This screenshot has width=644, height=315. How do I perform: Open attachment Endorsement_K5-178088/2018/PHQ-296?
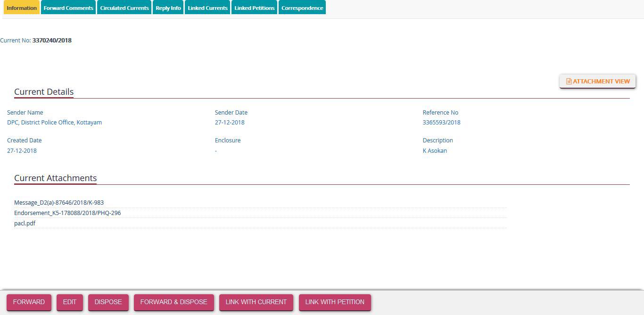(x=67, y=213)
